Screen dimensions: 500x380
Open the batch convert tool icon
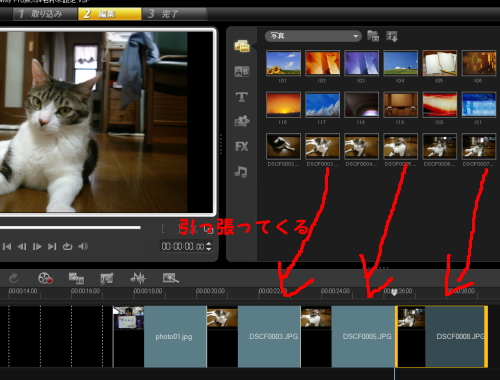[76, 278]
